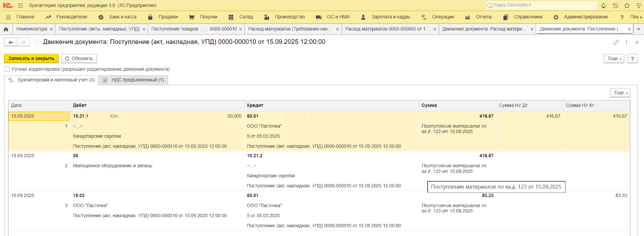Open the notifications bell icon
Image resolution: width=644 pixels, height=236 pixels.
(603, 6)
